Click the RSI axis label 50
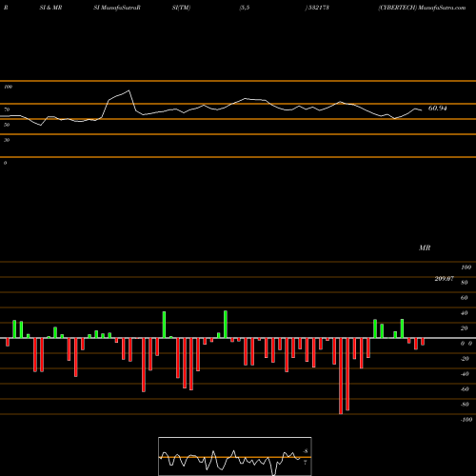Viewport: 476px width, 476px height. pos(7,125)
